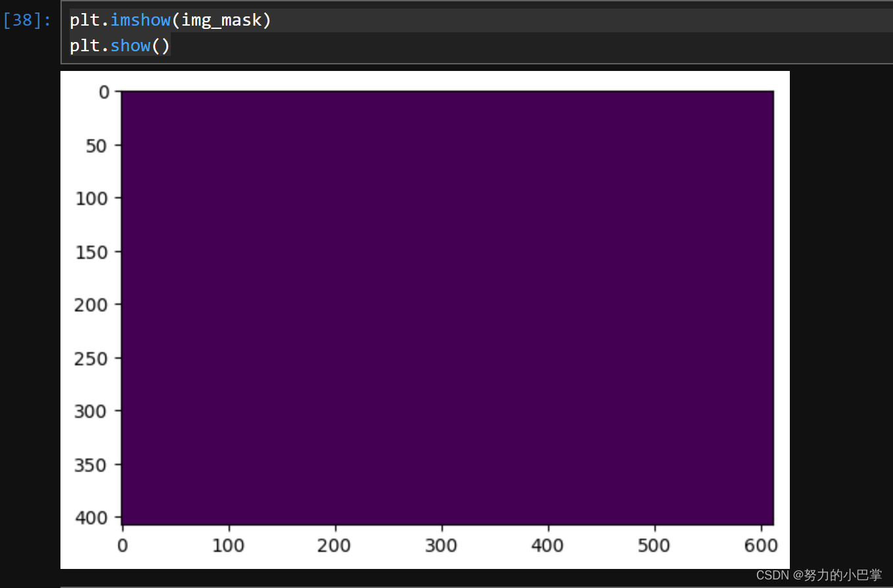
Task: Click the CSDN author watermark text
Action: click(818, 576)
